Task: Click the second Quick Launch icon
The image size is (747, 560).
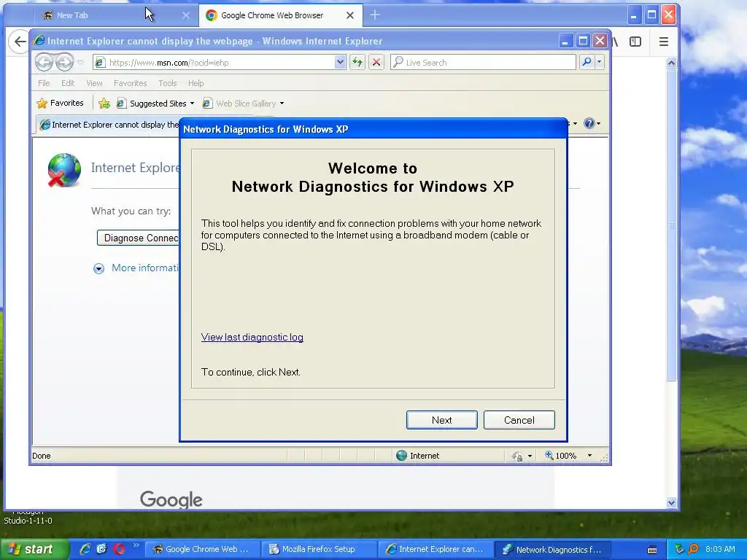Action: [x=101, y=549]
